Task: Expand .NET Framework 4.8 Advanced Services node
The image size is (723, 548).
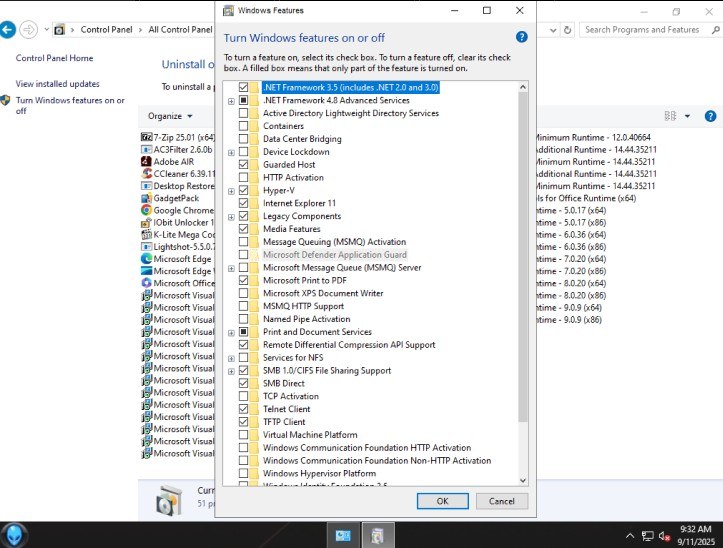Action: pos(231,101)
